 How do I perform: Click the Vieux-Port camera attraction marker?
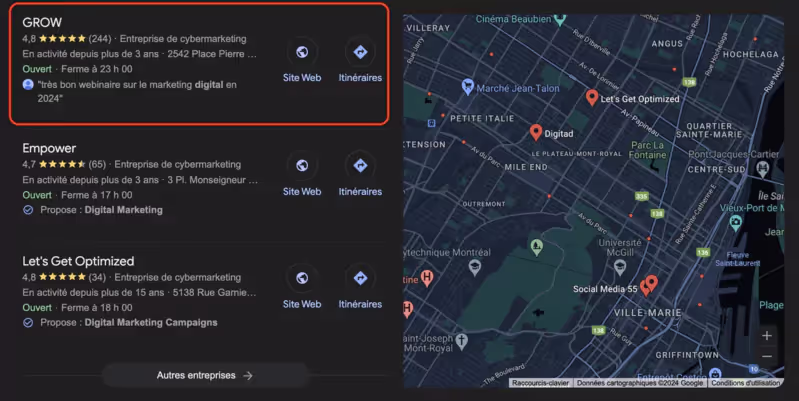735,223
